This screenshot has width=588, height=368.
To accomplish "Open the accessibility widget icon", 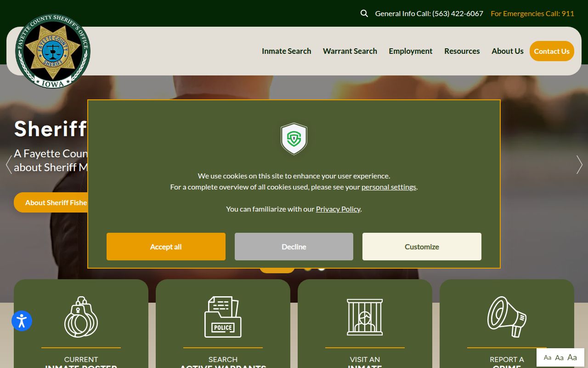I will 22,321.
